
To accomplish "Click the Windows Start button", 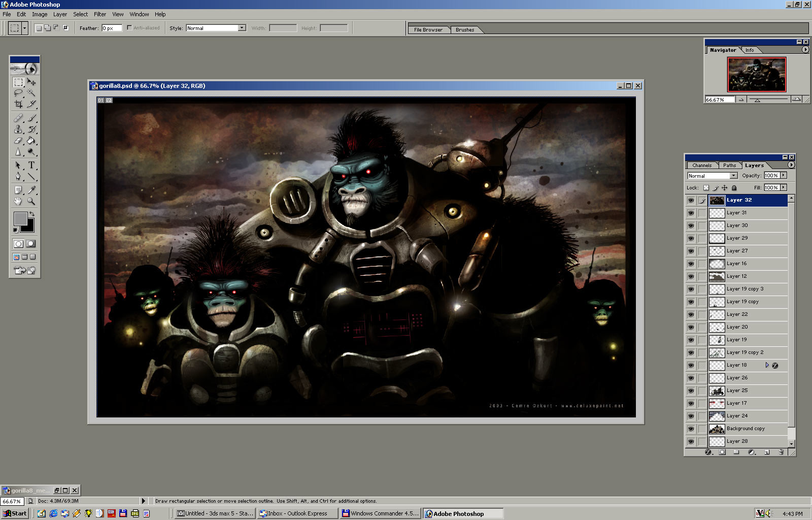I will [x=15, y=513].
